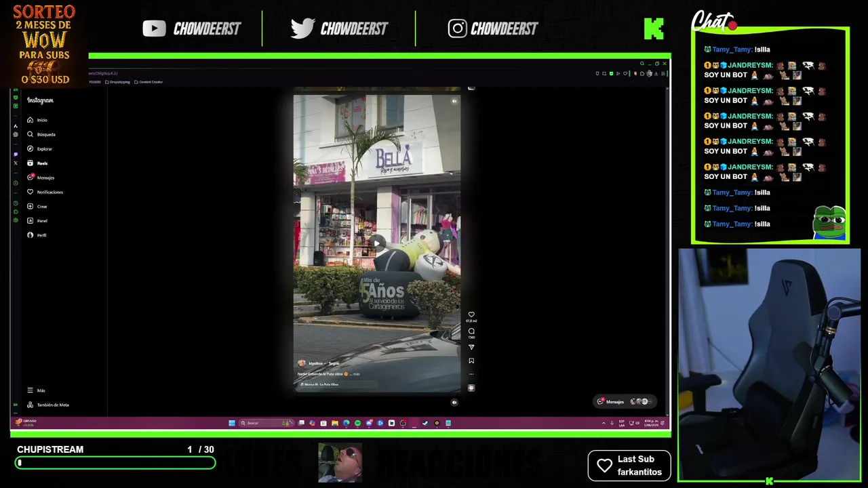Open the green shield ad blocker icon
Screen dimensions: 868x488
612,74
